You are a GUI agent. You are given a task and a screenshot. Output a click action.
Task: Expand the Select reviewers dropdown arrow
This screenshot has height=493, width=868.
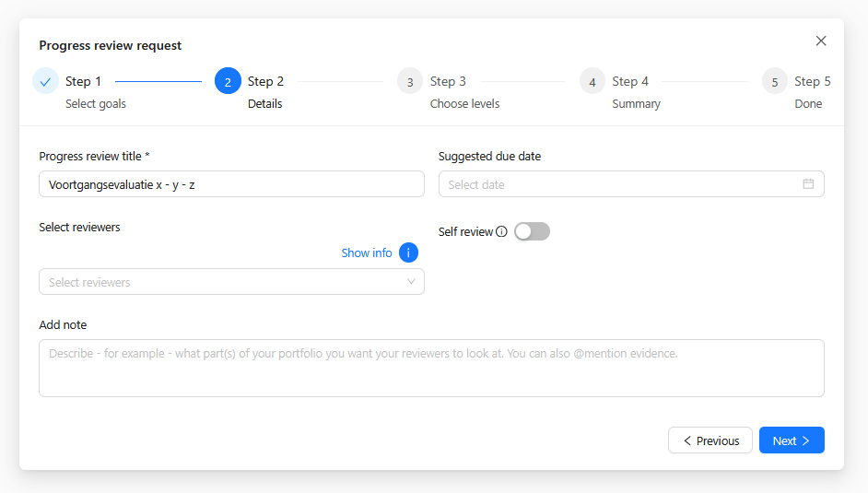coord(411,282)
